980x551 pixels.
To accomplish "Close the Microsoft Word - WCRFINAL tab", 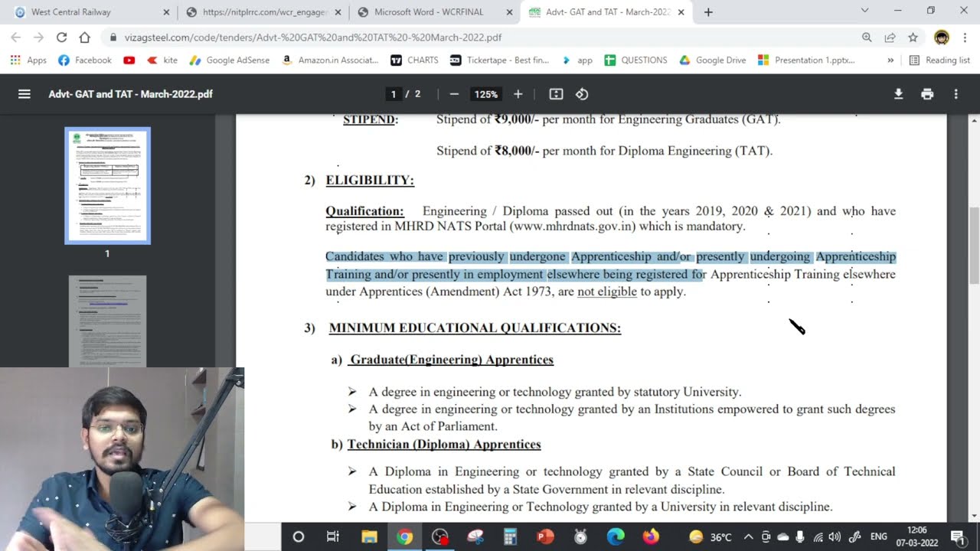I will click(x=509, y=11).
